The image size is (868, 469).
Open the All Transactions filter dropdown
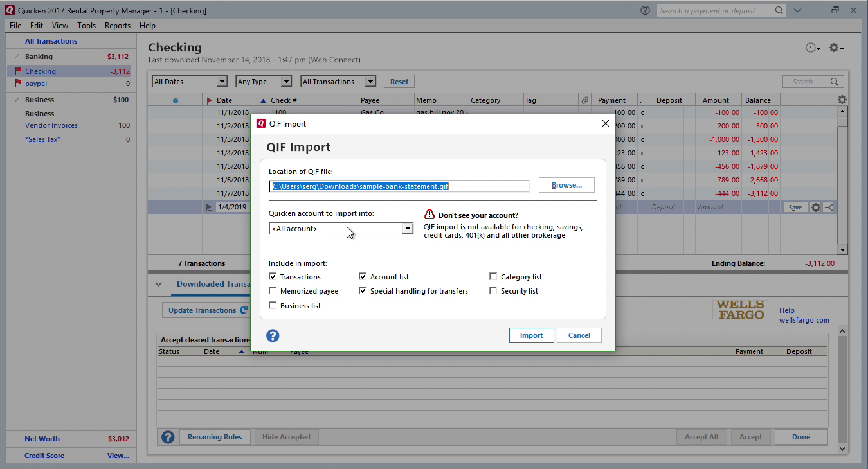[338, 82]
